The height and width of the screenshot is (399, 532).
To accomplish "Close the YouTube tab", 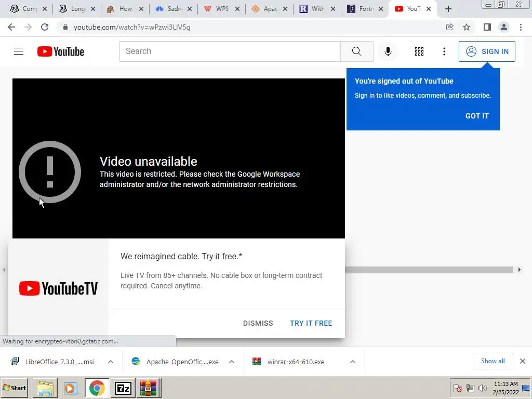I will pyautogui.click(x=429, y=9).
